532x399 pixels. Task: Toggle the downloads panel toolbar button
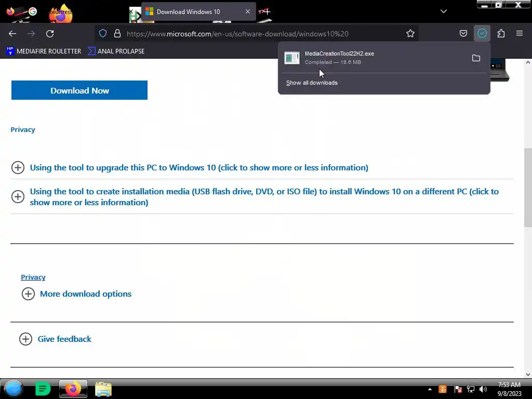click(482, 33)
